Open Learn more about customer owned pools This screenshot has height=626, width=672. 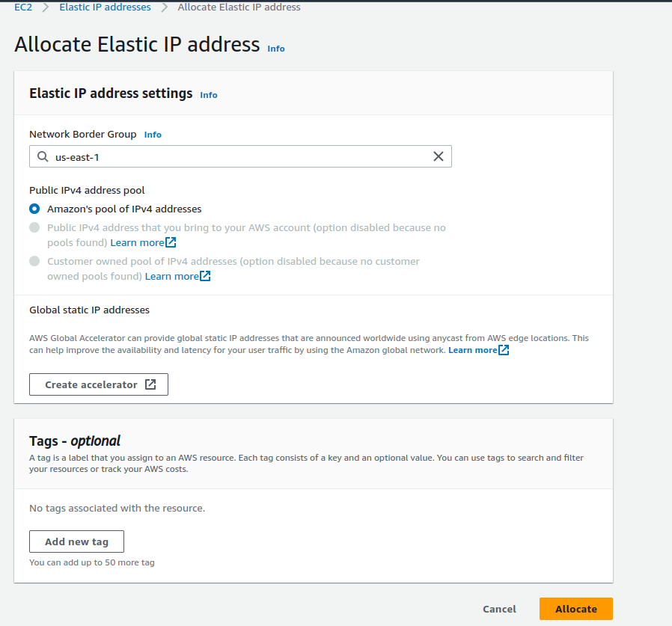(x=171, y=276)
